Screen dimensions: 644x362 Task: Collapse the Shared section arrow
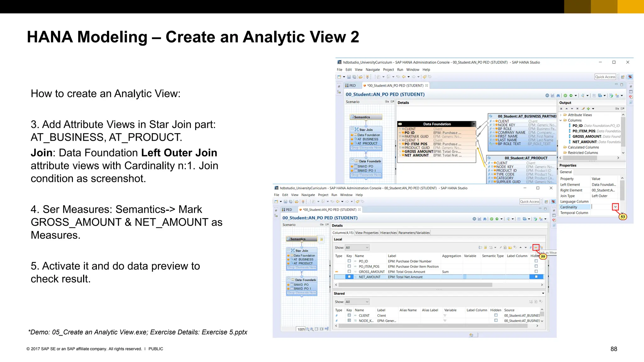pyautogui.click(x=543, y=293)
